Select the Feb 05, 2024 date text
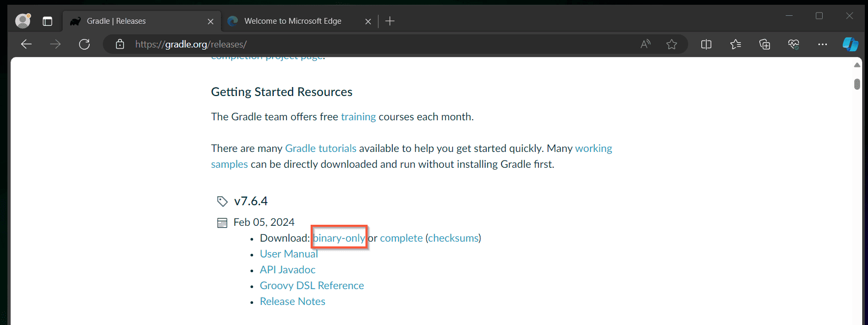This screenshot has height=325, width=868. point(264,222)
